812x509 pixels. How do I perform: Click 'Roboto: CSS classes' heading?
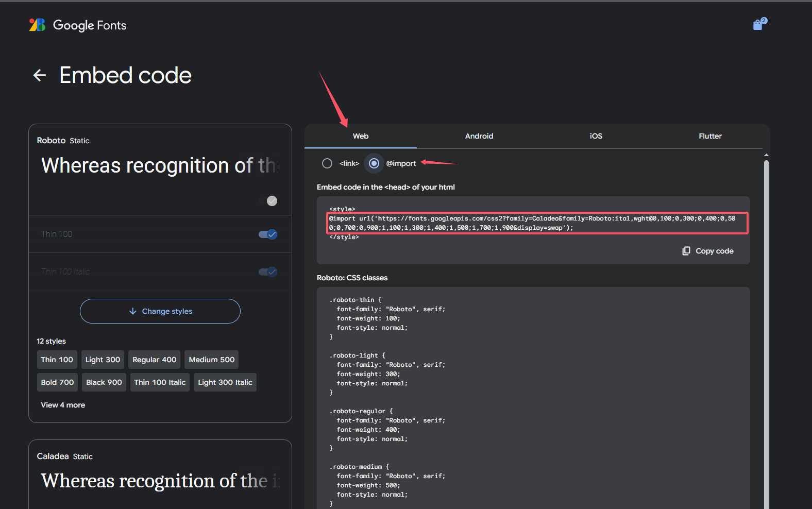click(x=352, y=278)
